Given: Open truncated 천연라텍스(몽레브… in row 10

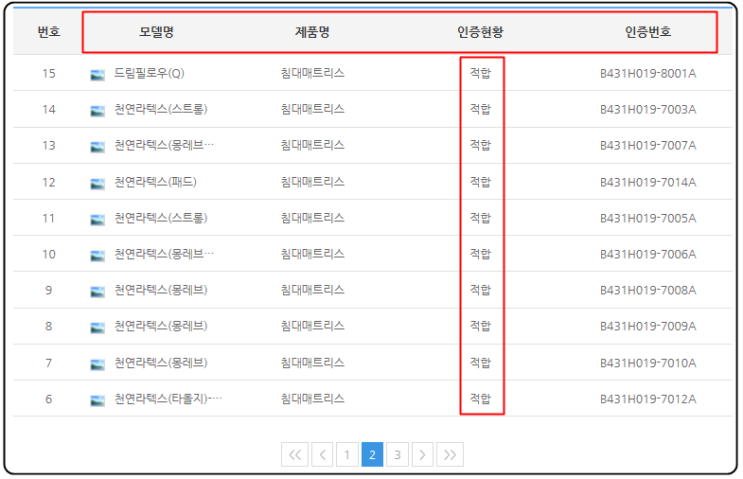Looking at the screenshot, I should (x=164, y=254).
